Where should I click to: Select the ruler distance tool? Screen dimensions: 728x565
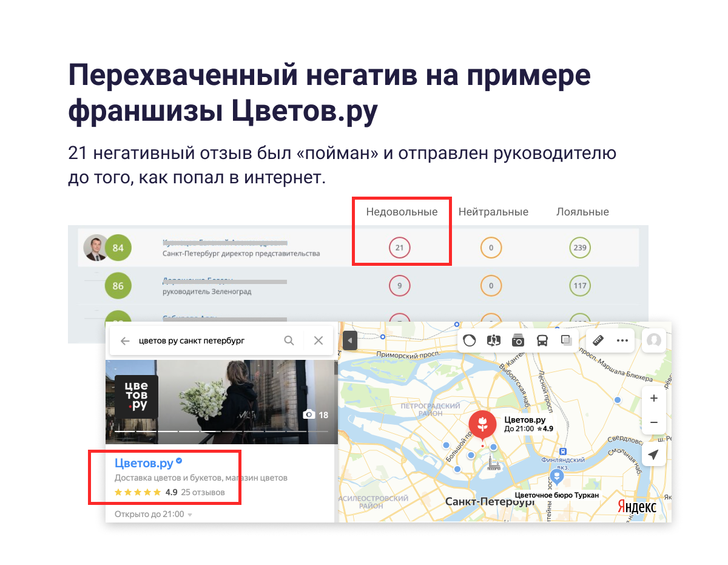(598, 340)
